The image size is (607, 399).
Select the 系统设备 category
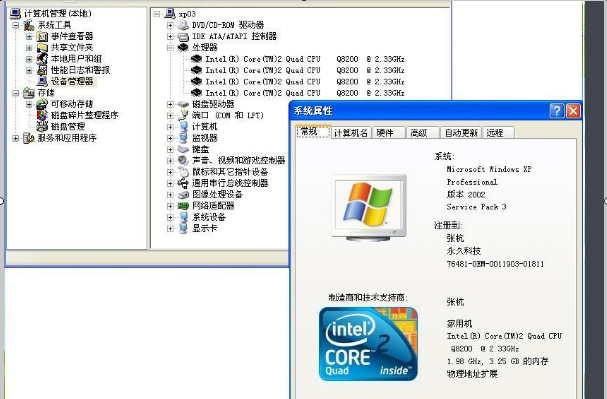(x=209, y=217)
